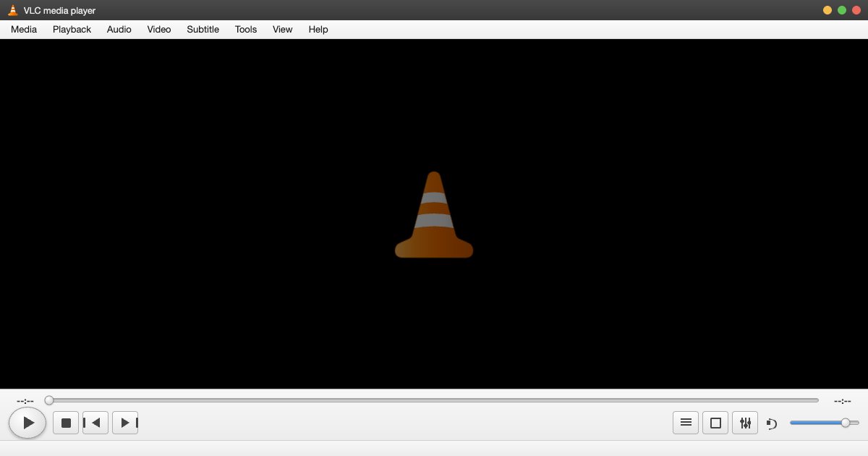Viewport: 868px width, 456px height.
Task: Jump to the previous media item
Action: (95, 423)
